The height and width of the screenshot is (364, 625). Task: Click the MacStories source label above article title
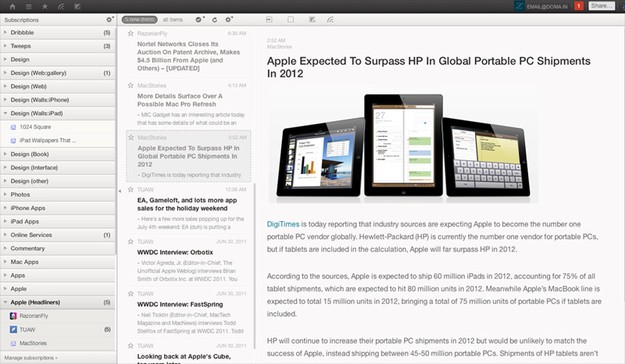click(x=280, y=47)
